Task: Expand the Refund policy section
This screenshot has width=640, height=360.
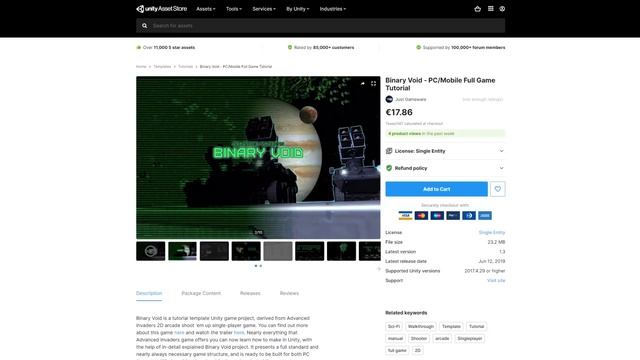Action: click(x=445, y=168)
